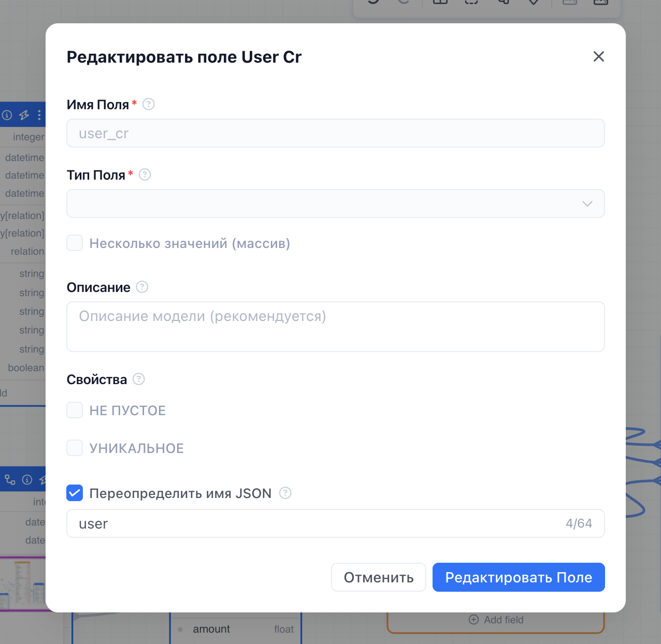Enable the УНИКАЛЬНОЕ checkbox
The width and height of the screenshot is (661, 644).
tap(75, 448)
